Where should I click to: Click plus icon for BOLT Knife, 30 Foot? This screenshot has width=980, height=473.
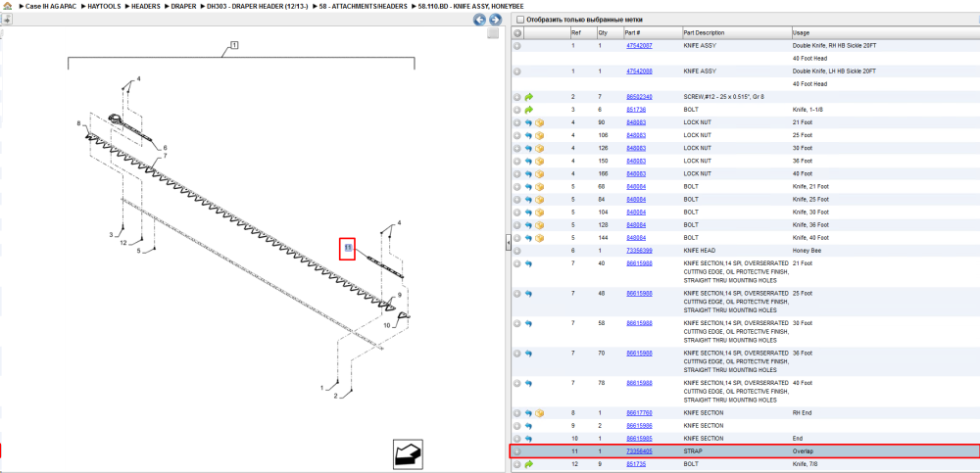[517, 213]
